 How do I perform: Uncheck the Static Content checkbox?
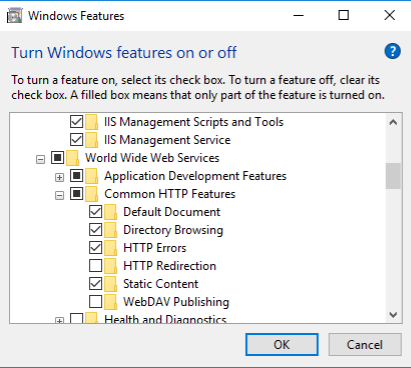tap(95, 284)
